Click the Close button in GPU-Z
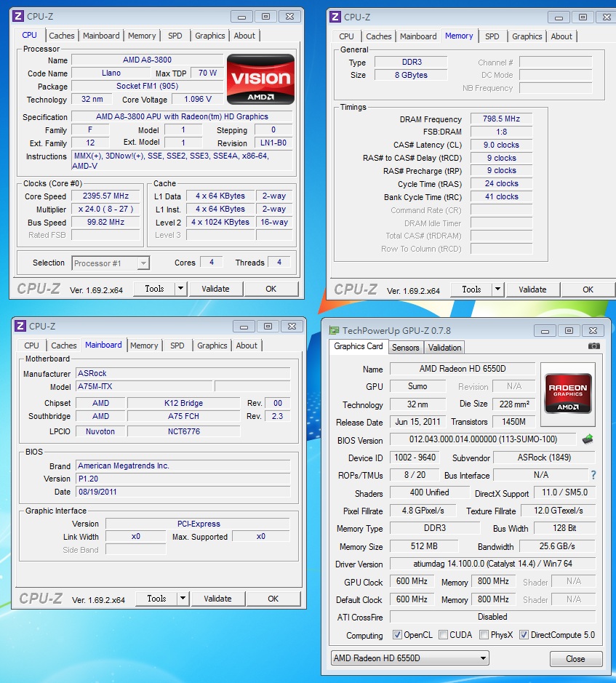Viewport: 616px width, 683px height. pyautogui.click(x=575, y=658)
